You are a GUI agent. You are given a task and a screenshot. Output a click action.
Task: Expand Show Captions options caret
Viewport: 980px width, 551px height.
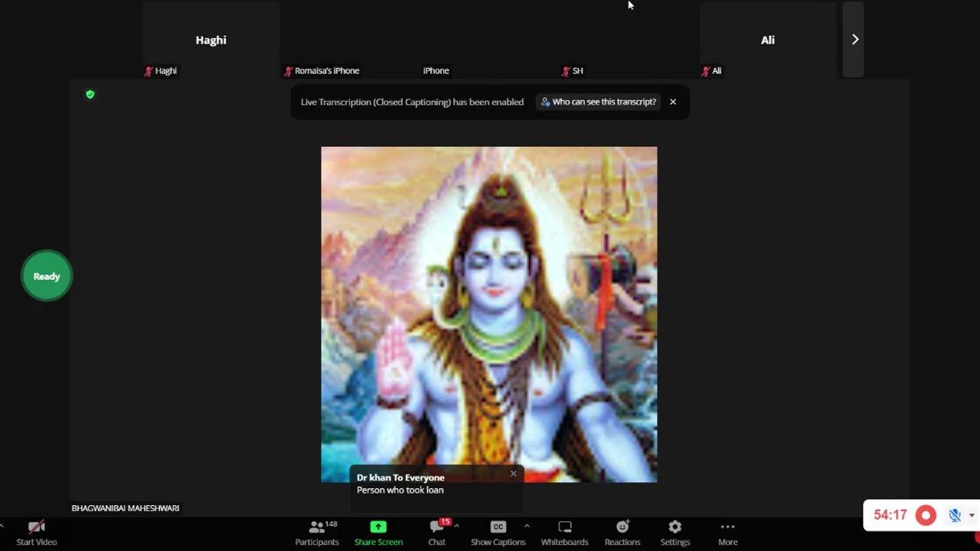pos(527,526)
